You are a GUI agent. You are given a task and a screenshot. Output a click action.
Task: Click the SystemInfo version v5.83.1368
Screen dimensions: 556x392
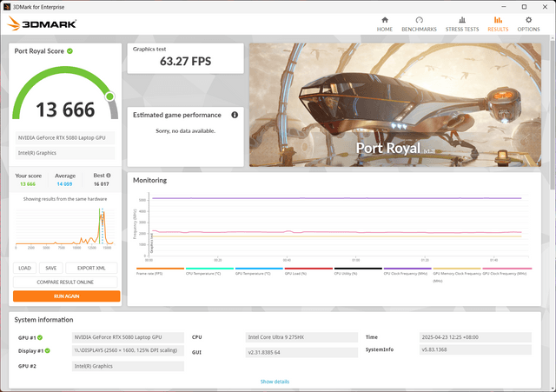click(475, 349)
